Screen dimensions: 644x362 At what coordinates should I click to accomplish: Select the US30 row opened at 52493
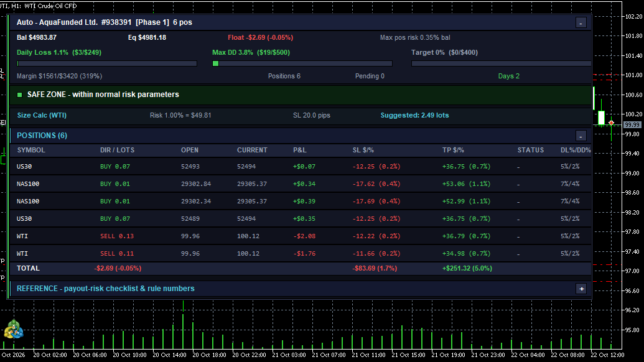coord(301,167)
